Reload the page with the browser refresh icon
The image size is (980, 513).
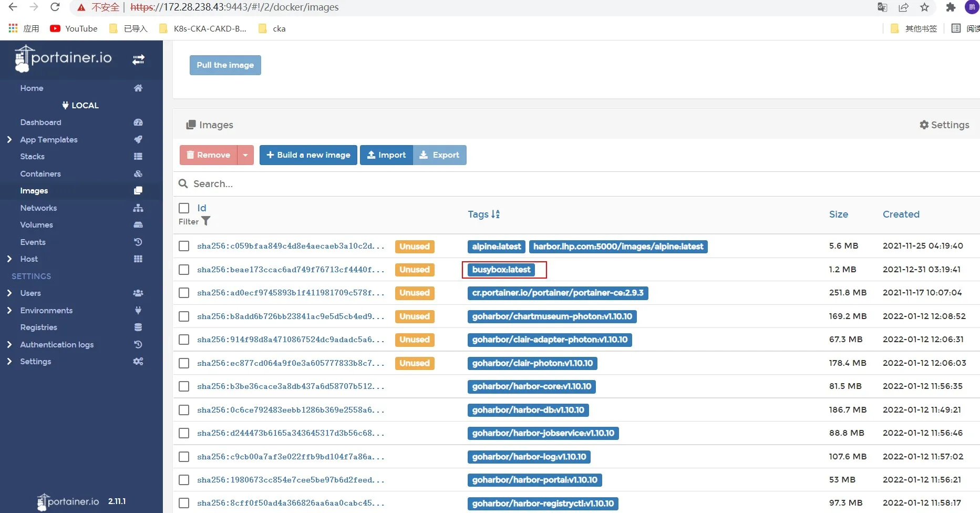tap(55, 7)
